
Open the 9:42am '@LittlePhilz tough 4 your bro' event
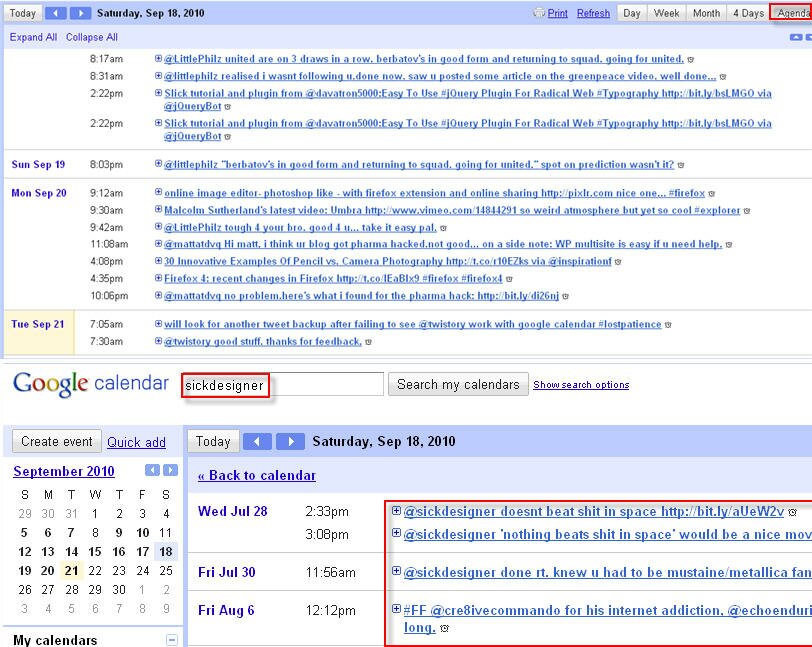pyautogui.click(x=300, y=227)
